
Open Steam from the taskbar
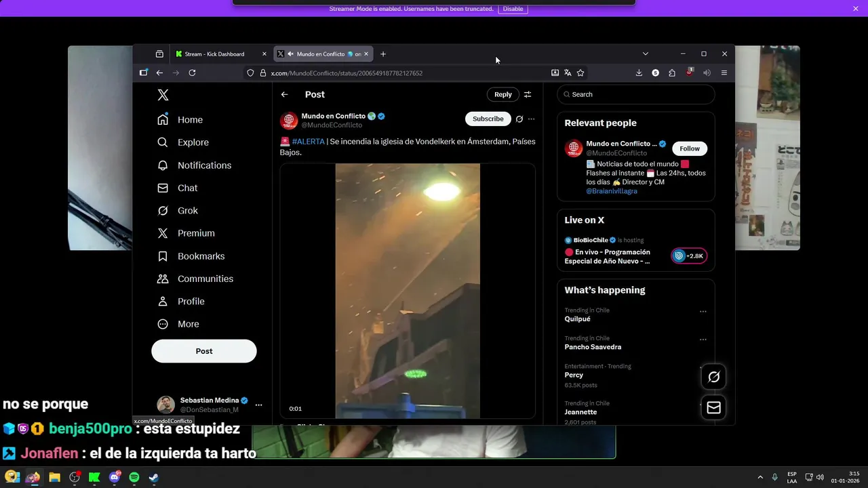click(x=154, y=477)
